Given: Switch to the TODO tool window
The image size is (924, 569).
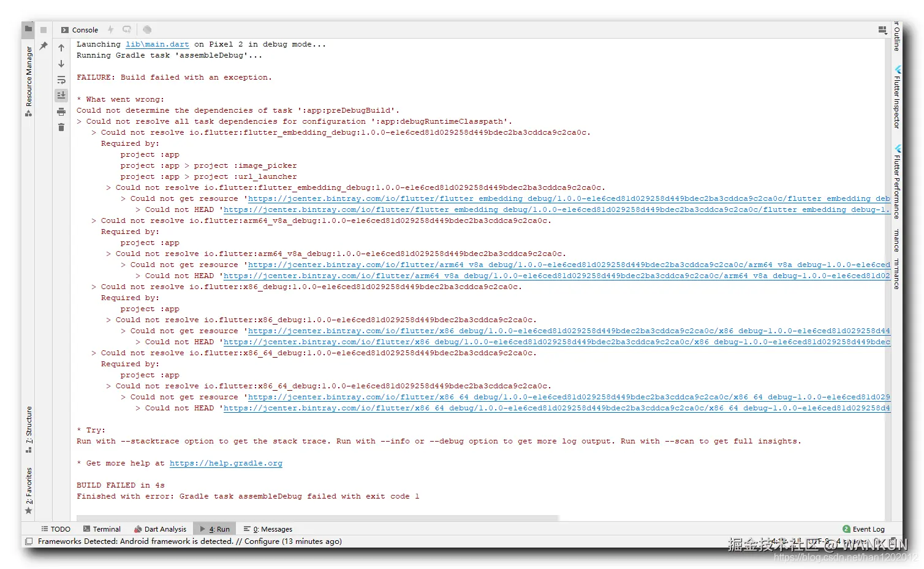Looking at the screenshot, I should click(56, 529).
